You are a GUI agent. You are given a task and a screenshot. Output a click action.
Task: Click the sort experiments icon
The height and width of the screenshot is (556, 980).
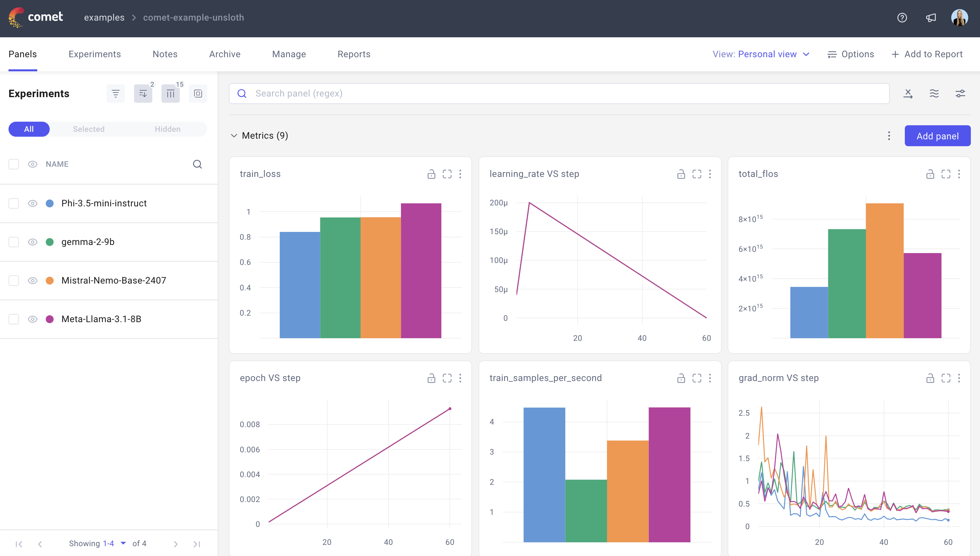pyautogui.click(x=143, y=94)
